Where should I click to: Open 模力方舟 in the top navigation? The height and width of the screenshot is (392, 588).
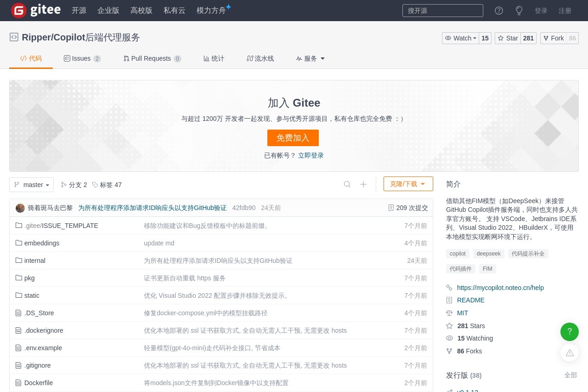211,11
